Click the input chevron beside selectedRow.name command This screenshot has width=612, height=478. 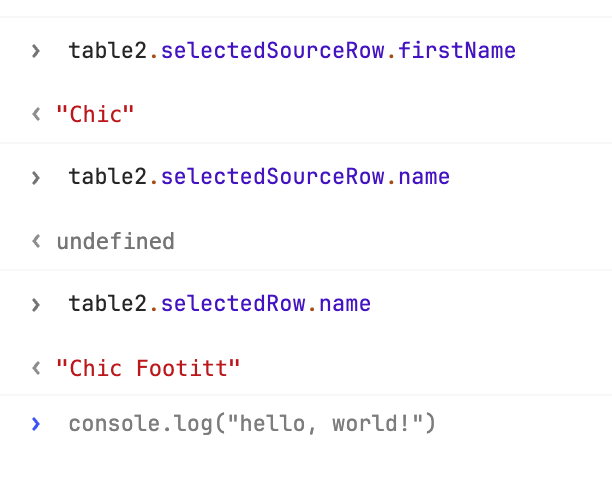pyautogui.click(x=37, y=304)
